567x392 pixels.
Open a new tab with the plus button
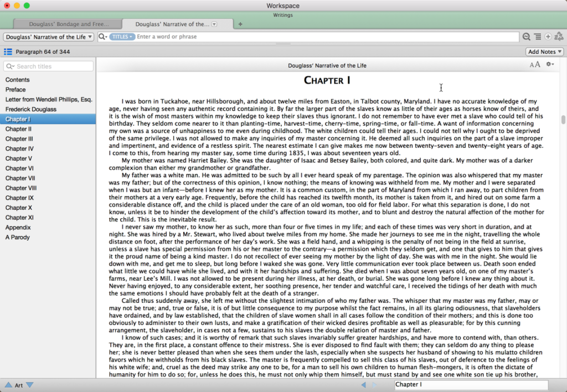tap(240, 24)
